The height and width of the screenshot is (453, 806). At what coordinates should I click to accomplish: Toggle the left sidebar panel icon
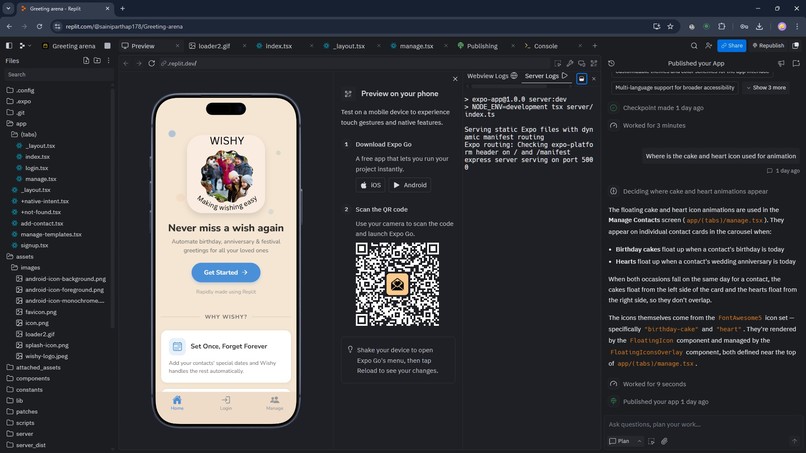click(x=9, y=46)
